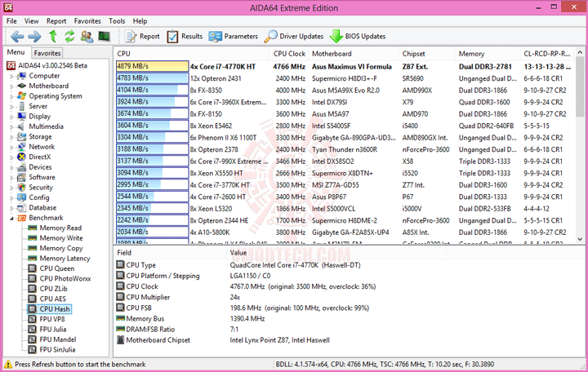This screenshot has width=588, height=372.
Task: Start the benchmark with the Refresh icon
Action: pos(69,37)
